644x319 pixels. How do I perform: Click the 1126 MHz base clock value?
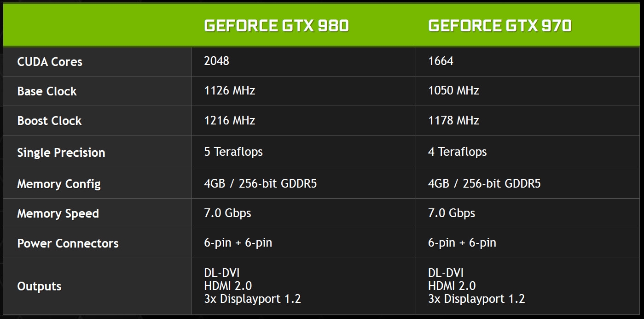pos(229,90)
